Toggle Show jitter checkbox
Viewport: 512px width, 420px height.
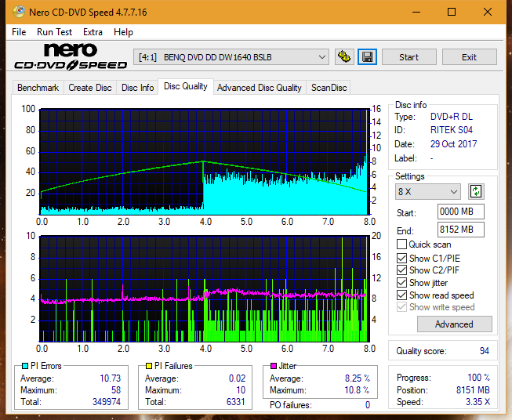401,283
